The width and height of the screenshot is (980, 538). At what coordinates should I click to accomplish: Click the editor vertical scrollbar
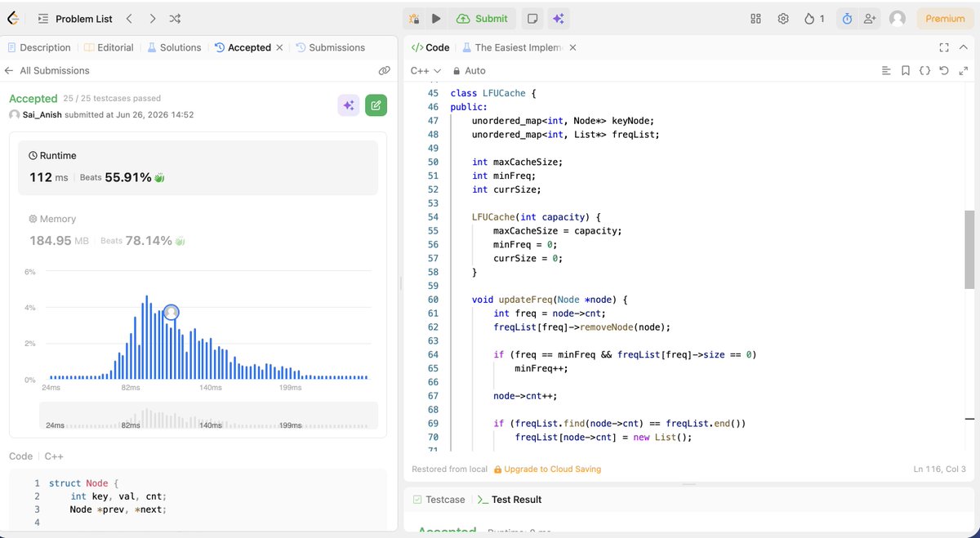(x=969, y=249)
